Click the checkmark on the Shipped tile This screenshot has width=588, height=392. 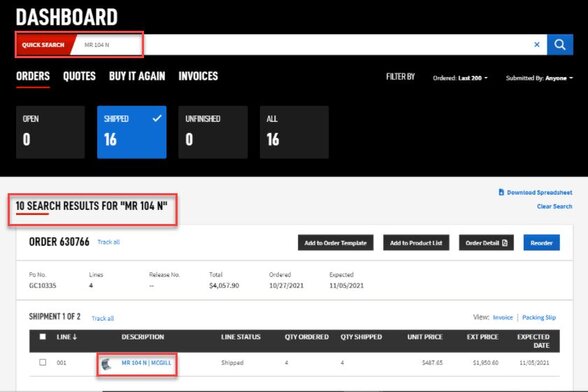(x=157, y=119)
